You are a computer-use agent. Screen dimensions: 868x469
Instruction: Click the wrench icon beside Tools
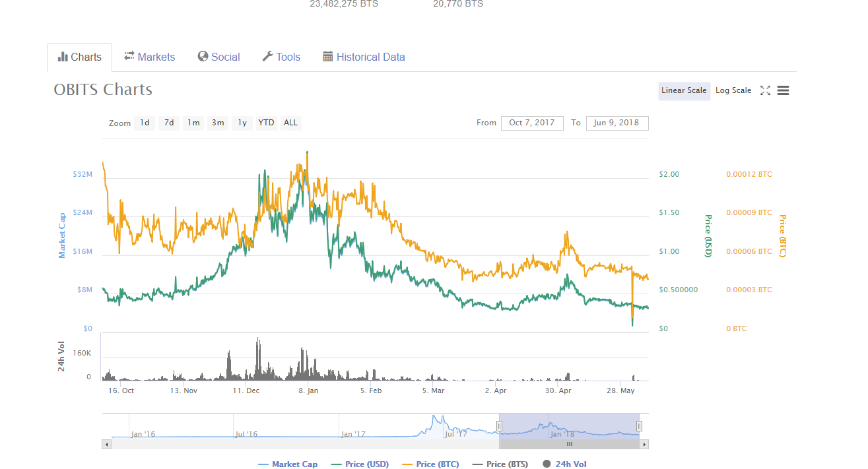pos(267,56)
